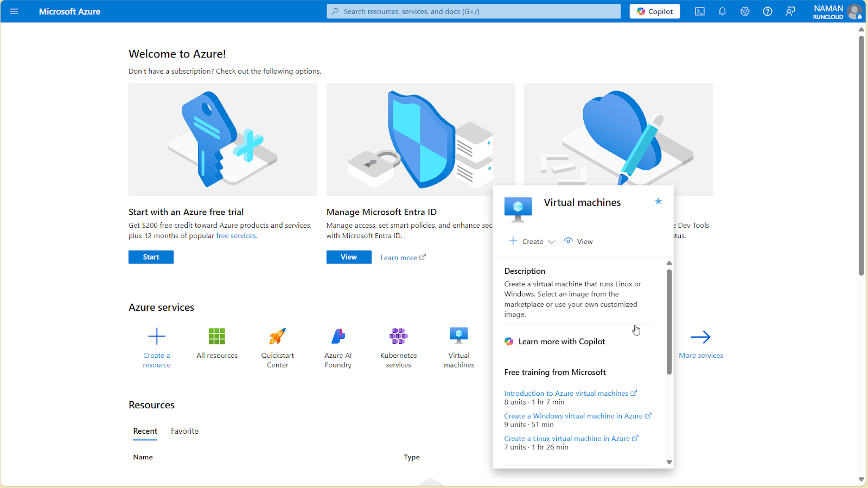Open the portal hamburger menu

click(x=14, y=11)
